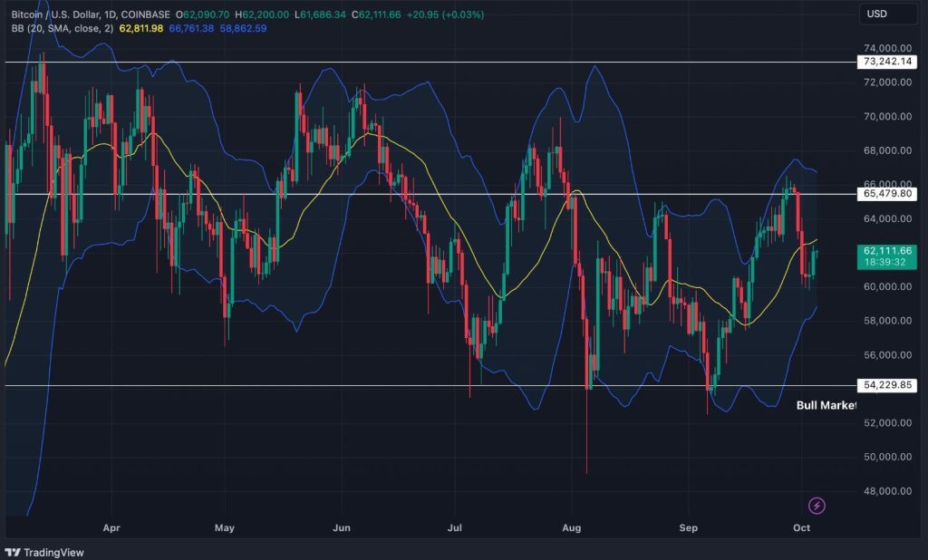The image size is (928, 560).
Task: Click the Jun label on time axis
Action: coord(342,527)
